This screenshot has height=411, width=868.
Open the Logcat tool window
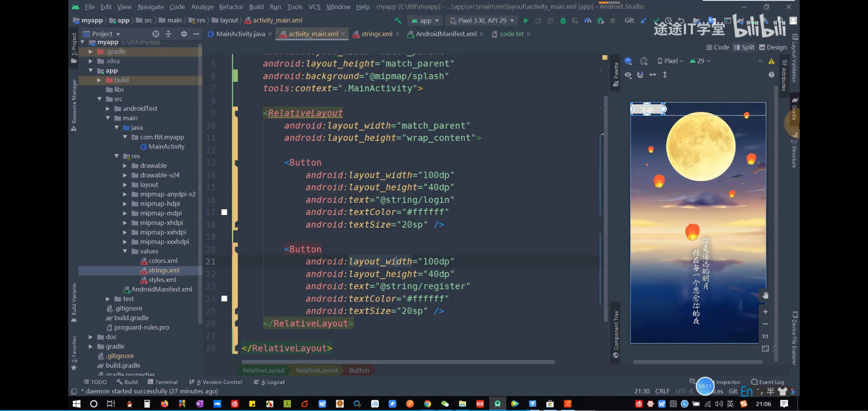269,382
